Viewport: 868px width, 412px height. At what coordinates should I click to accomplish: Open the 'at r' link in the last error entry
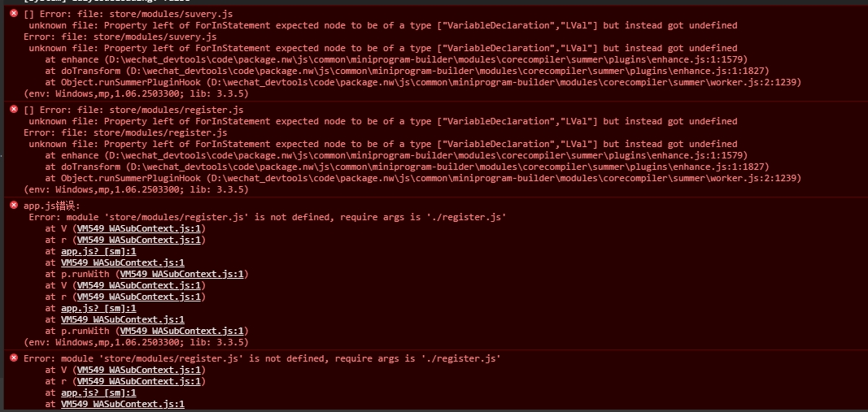[x=139, y=382]
